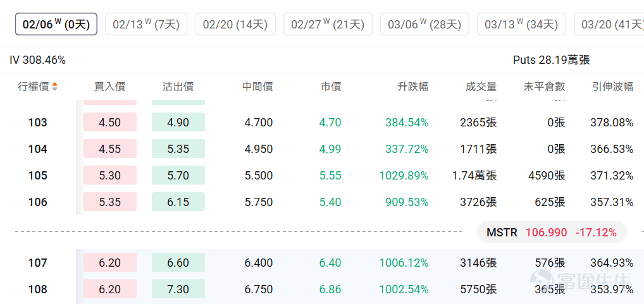Image resolution: width=644 pixels, height=304 pixels.
Task: Click ask 6.60 in strike 107 row
Action: [x=178, y=262]
